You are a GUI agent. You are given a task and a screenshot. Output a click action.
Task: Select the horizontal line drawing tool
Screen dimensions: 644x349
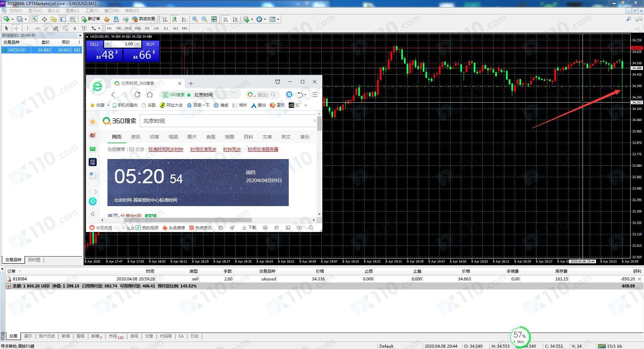[x=37, y=29]
